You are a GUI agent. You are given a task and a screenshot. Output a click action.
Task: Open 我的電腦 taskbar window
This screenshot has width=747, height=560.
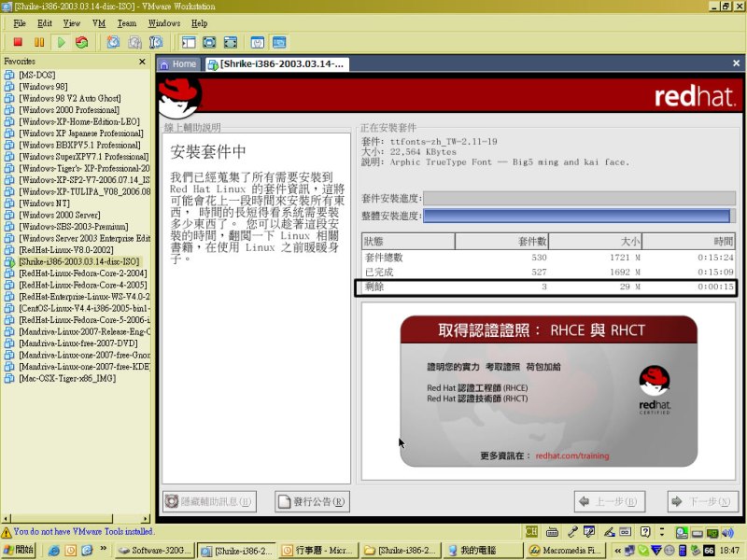[482, 551]
